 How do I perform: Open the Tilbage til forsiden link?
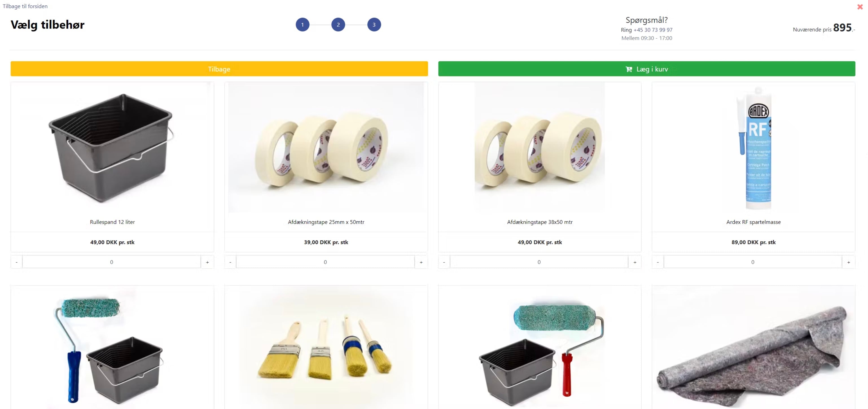click(x=25, y=6)
